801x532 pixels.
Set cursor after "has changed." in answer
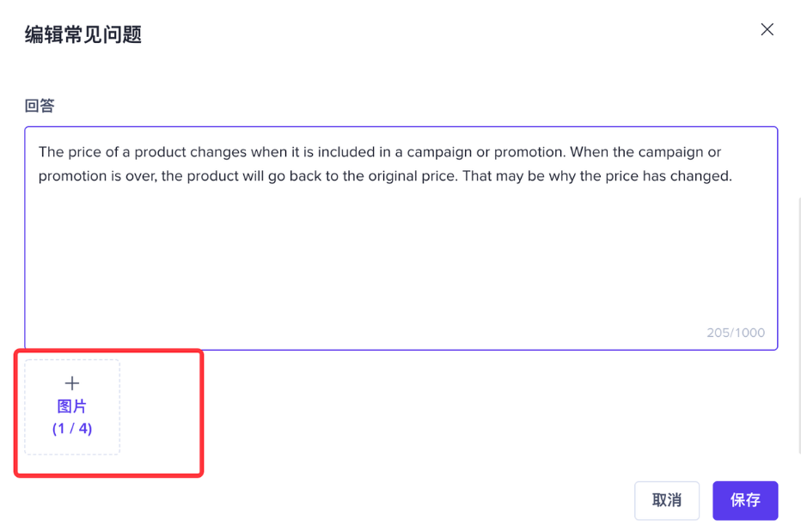[x=732, y=176]
